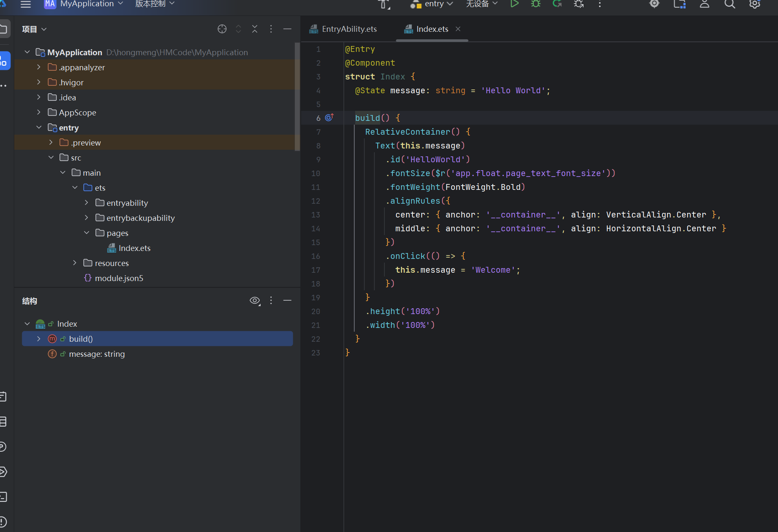Collapse all in project panel

255,29
